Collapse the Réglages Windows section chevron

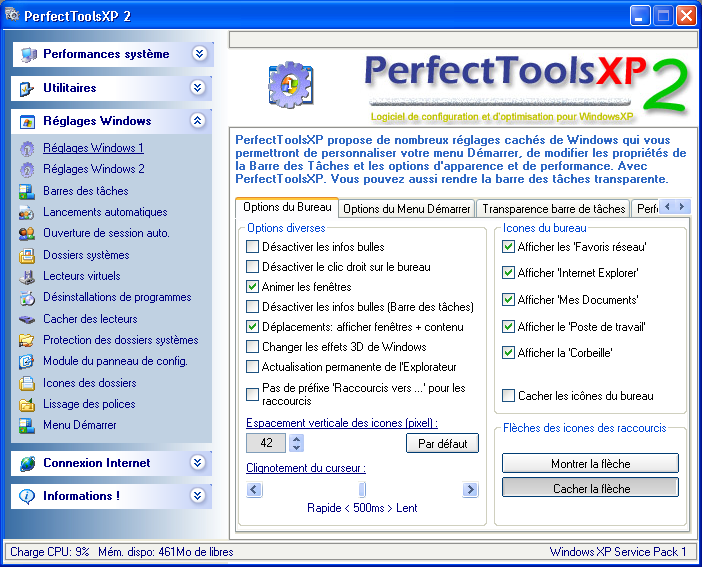(198, 120)
